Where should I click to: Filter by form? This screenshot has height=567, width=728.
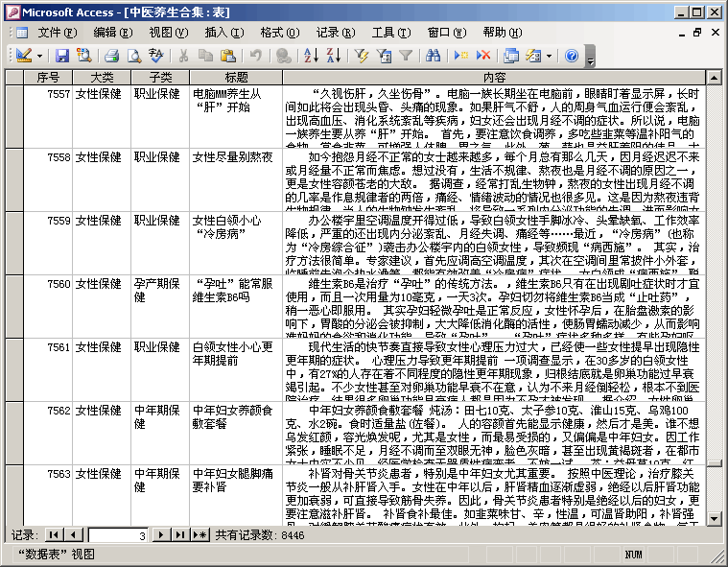point(384,56)
